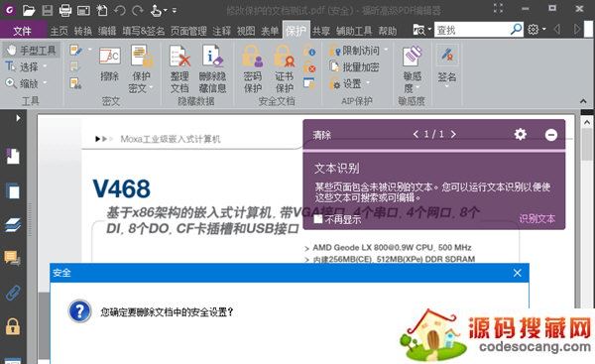This screenshot has height=364, width=595.
Task: Open the attachments paperclip panel
Action: pos(13,293)
